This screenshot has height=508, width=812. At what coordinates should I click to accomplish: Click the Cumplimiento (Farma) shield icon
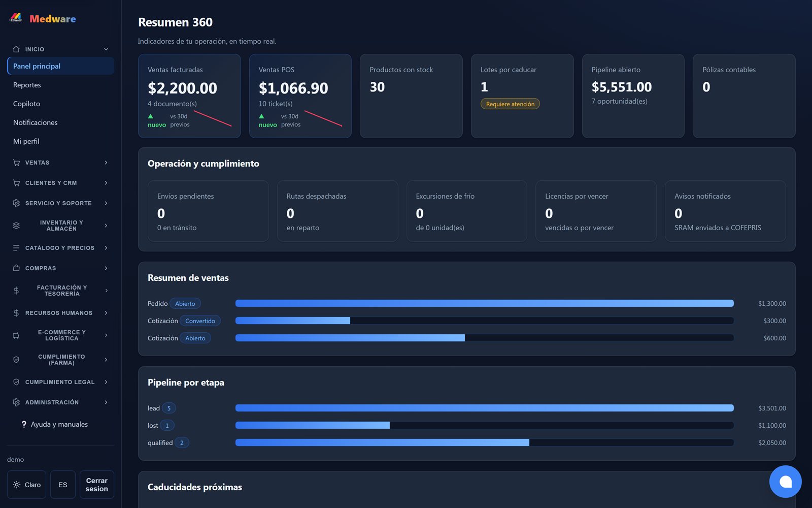[x=16, y=360]
